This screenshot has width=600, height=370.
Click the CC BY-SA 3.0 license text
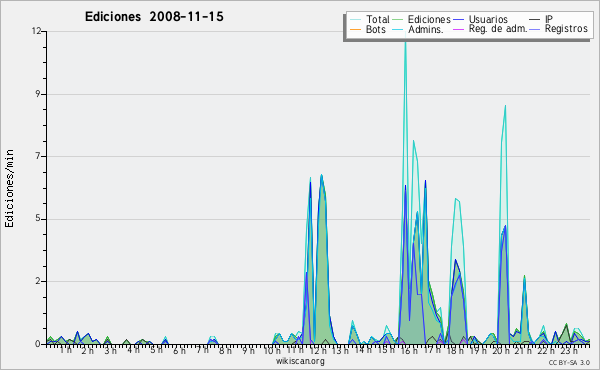569,362
